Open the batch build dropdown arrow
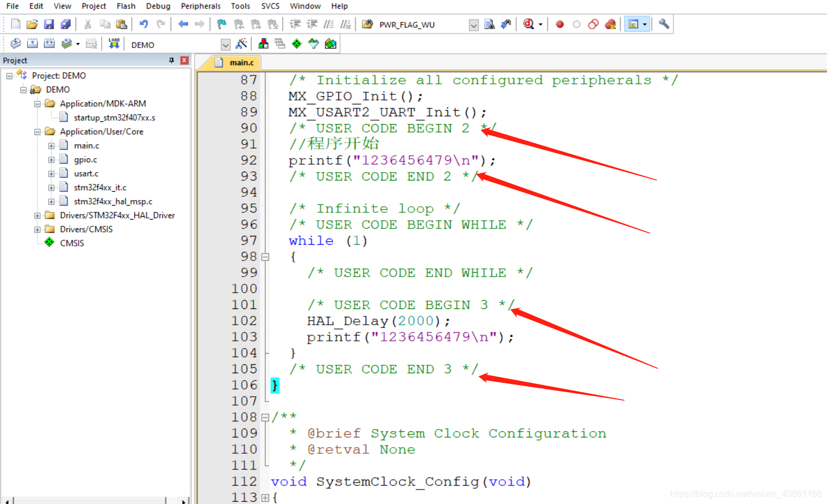 click(x=78, y=44)
